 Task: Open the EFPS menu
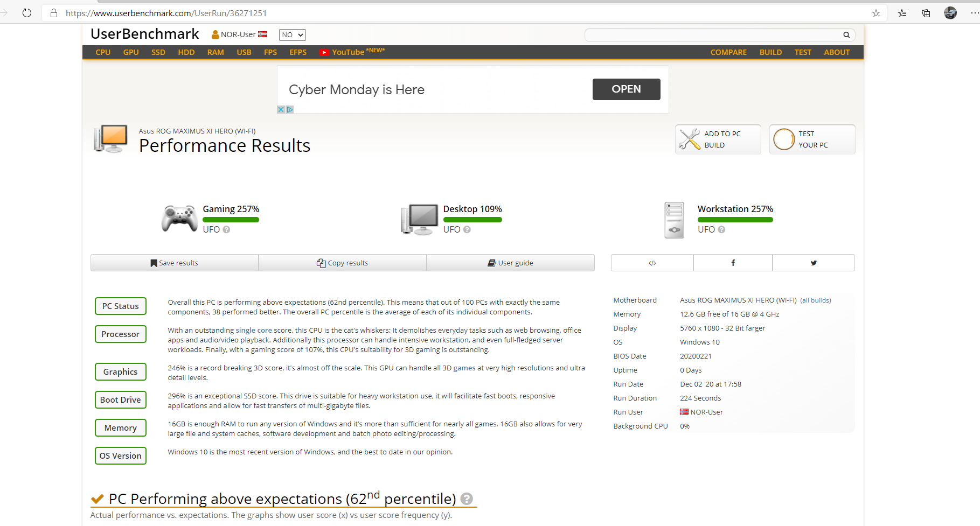[x=298, y=52]
